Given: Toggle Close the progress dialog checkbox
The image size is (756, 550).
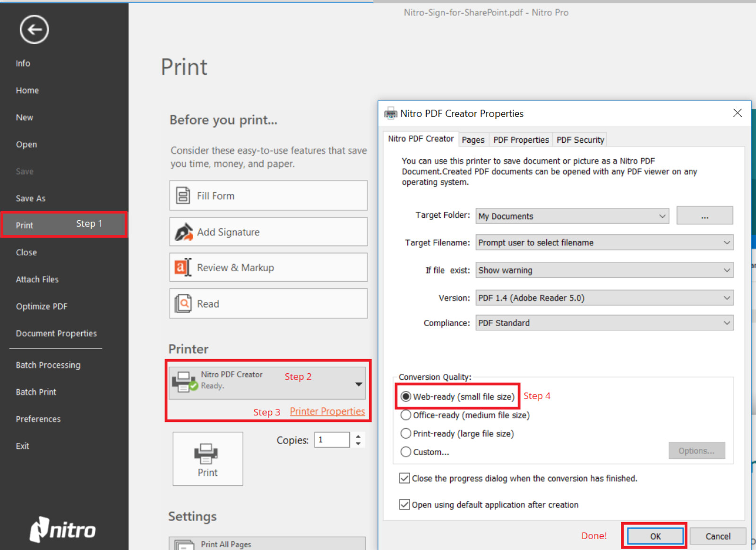Looking at the screenshot, I should coord(404,478).
